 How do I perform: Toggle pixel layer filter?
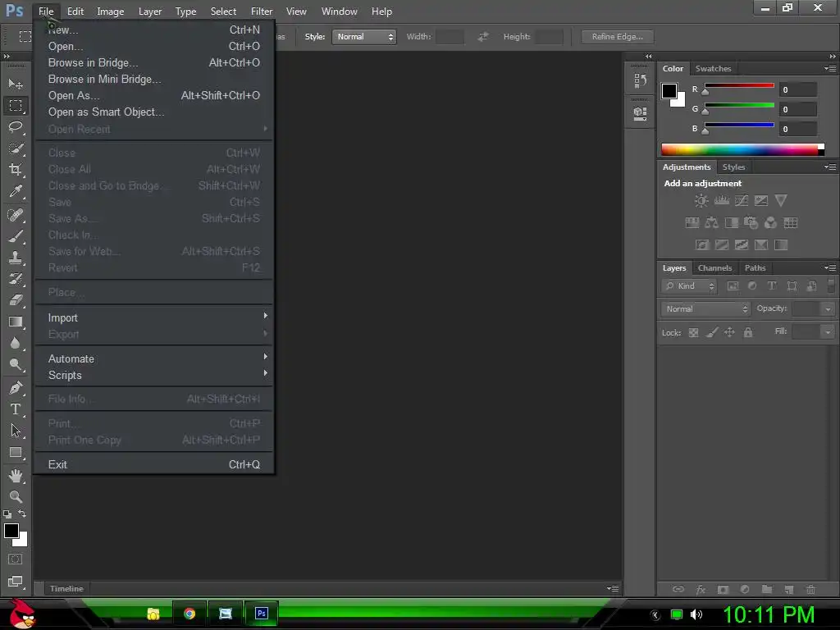tap(733, 286)
